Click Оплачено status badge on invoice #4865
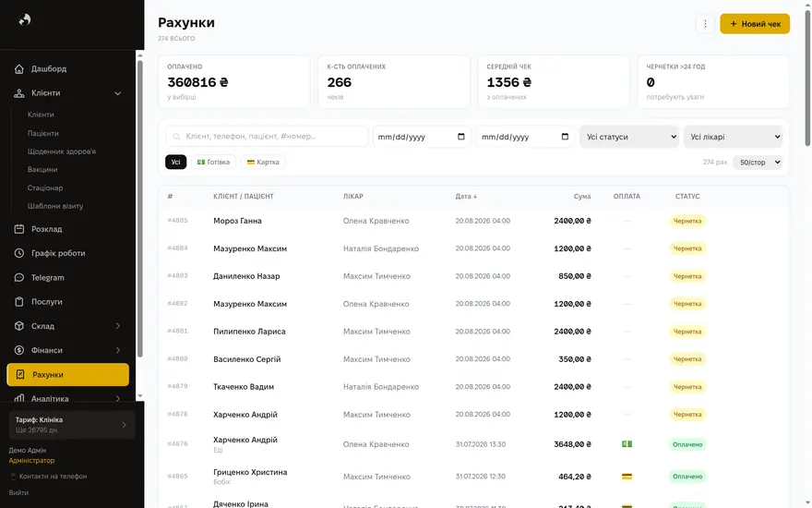This screenshot has height=508, width=812. point(687,477)
